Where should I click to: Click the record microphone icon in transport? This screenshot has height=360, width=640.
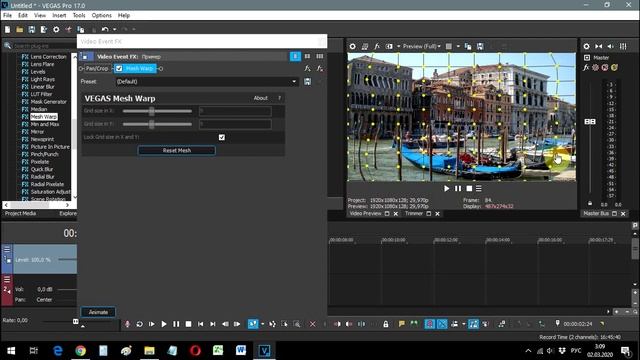click(x=127, y=324)
